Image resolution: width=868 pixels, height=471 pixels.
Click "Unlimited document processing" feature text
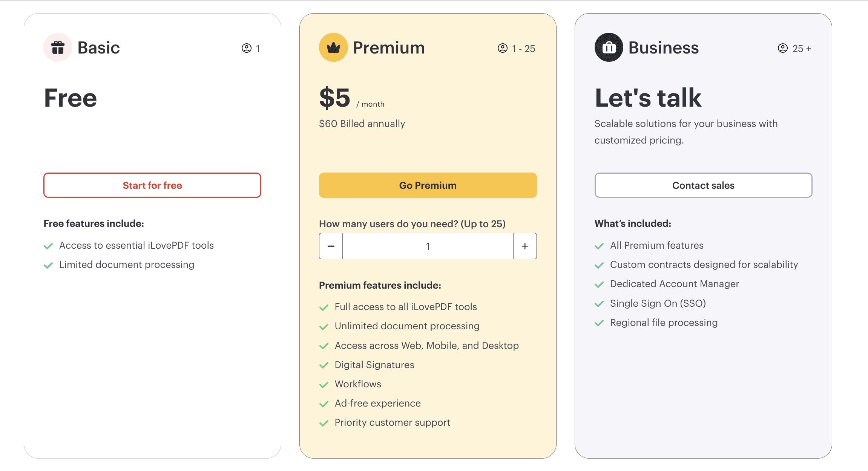(407, 326)
